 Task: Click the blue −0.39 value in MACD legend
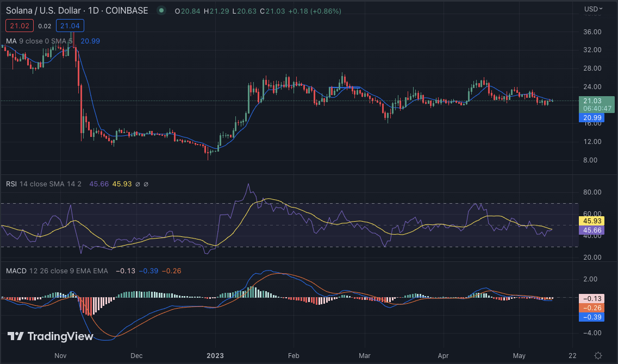tap(148, 271)
